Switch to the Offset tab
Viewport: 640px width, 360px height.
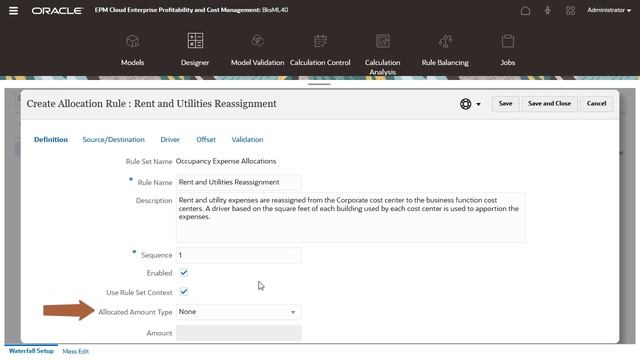(206, 140)
